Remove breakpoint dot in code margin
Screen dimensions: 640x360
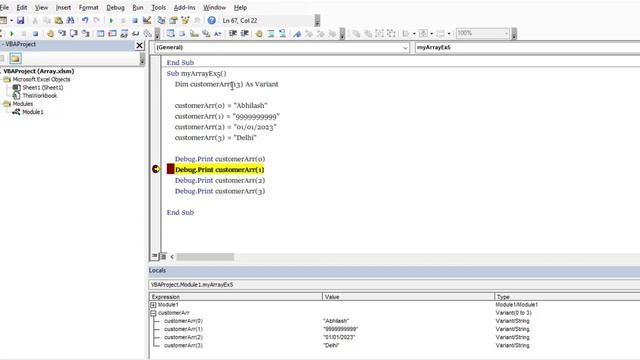tap(156, 169)
